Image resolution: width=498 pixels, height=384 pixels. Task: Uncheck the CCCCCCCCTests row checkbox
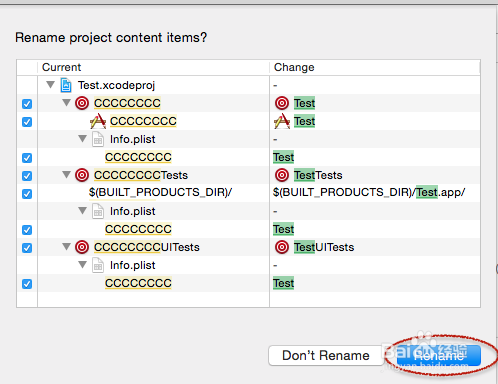click(27, 176)
